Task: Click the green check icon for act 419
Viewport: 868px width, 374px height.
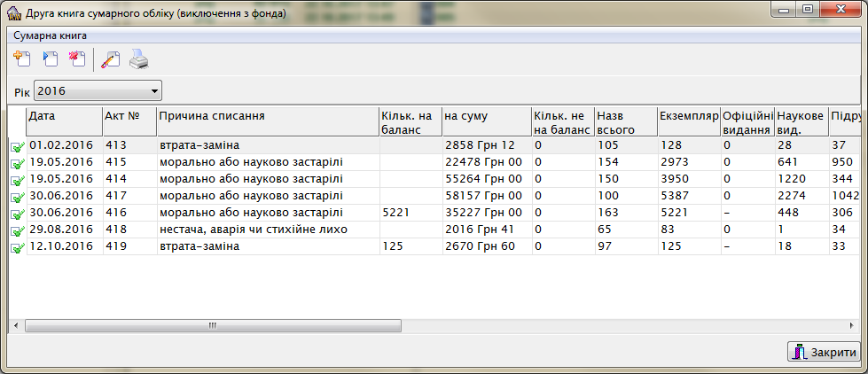Action: (17, 247)
